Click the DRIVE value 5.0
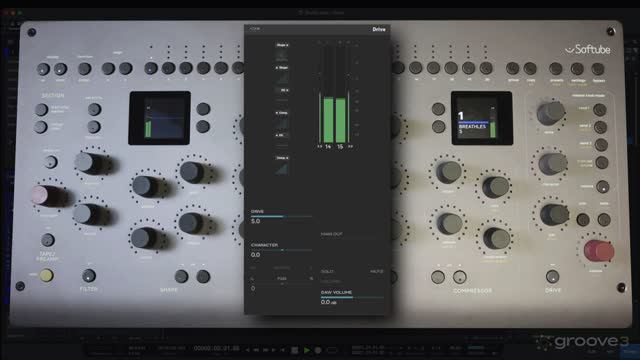 [256, 221]
